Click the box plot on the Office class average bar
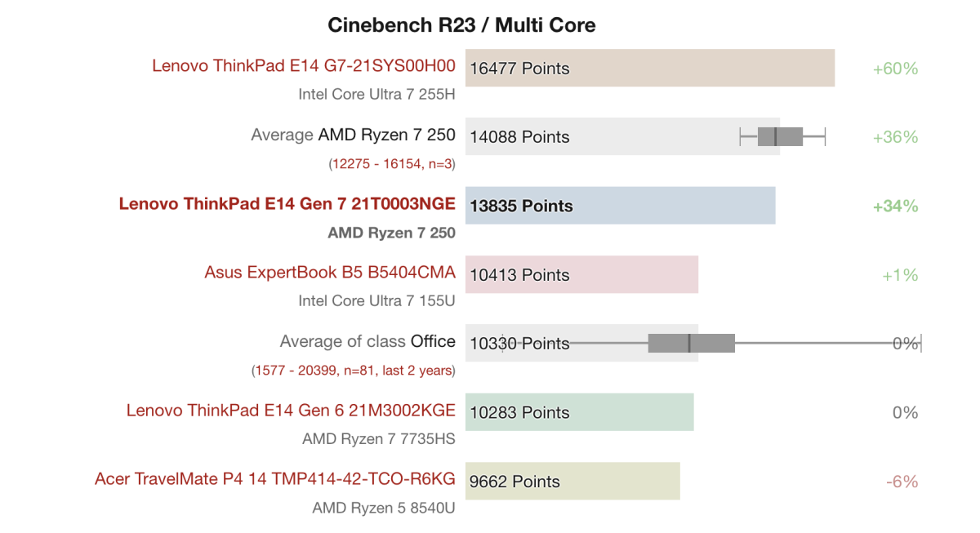Image resolution: width=980 pixels, height=533 pixels. coord(691,344)
